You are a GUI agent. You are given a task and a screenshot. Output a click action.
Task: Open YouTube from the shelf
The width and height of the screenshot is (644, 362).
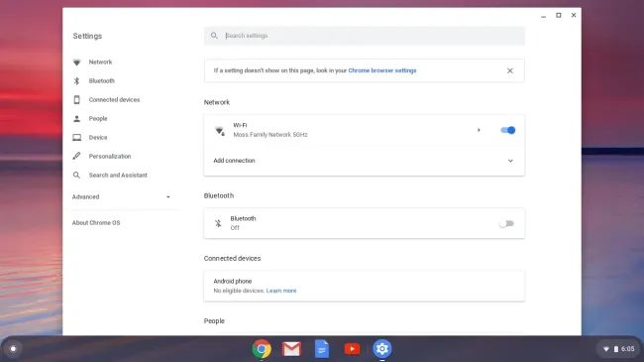(x=352, y=349)
